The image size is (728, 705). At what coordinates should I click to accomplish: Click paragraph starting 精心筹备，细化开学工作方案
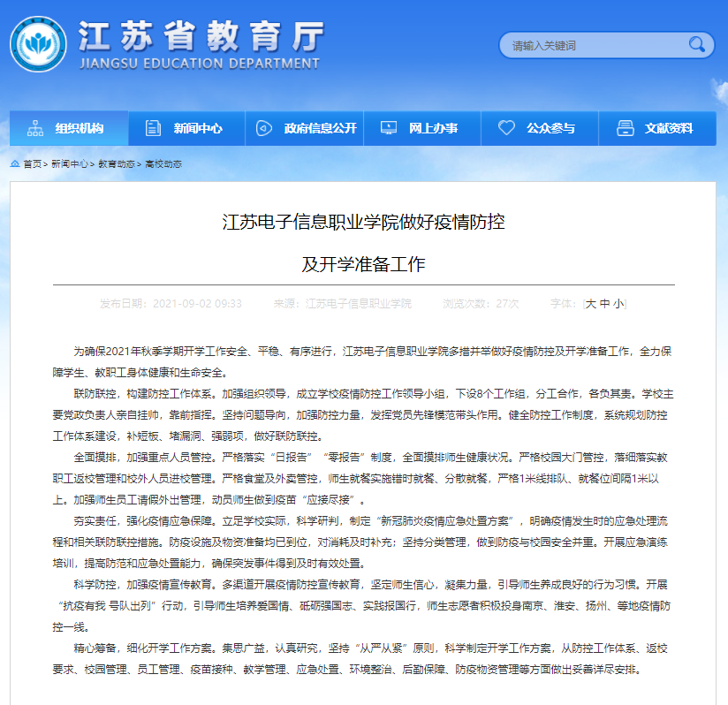[360, 658]
